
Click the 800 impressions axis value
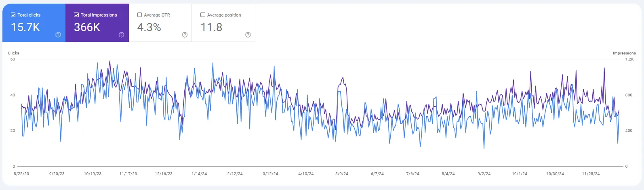629,95
